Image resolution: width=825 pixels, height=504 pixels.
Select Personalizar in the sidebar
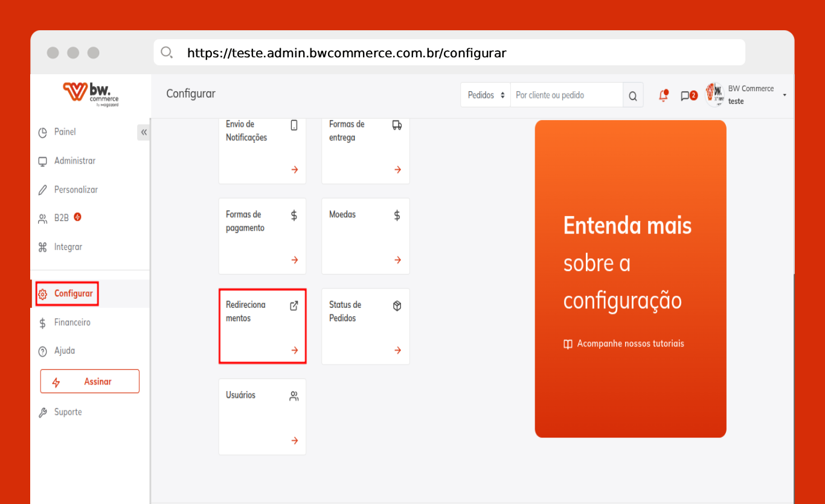75,190
